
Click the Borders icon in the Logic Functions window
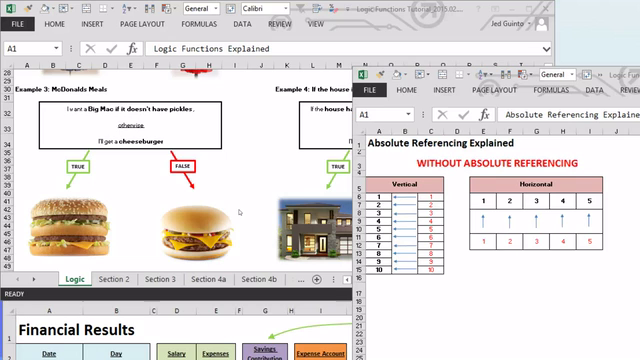point(103,8)
